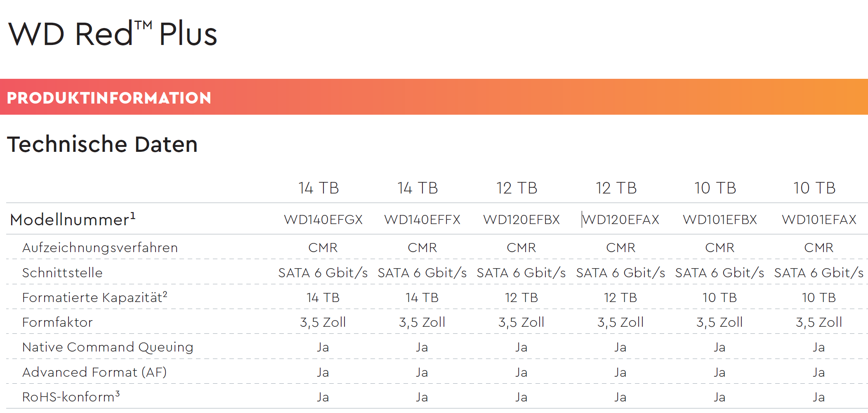Viewport: 868px width, 413px height.
Task: Place cursor at WD120EFAX text
Action: (x=621, y=219)
